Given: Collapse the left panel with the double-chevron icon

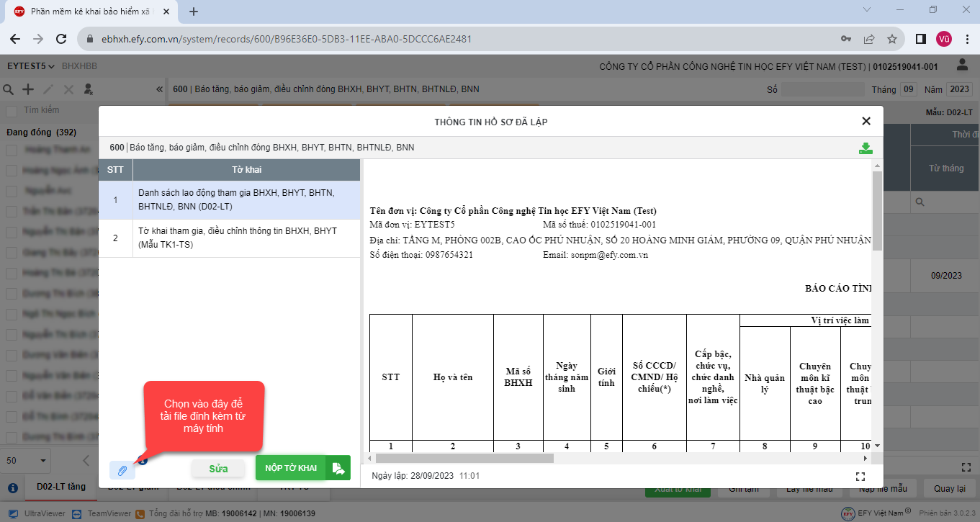Looking at the screenshot, I should [x=159, y=90].
